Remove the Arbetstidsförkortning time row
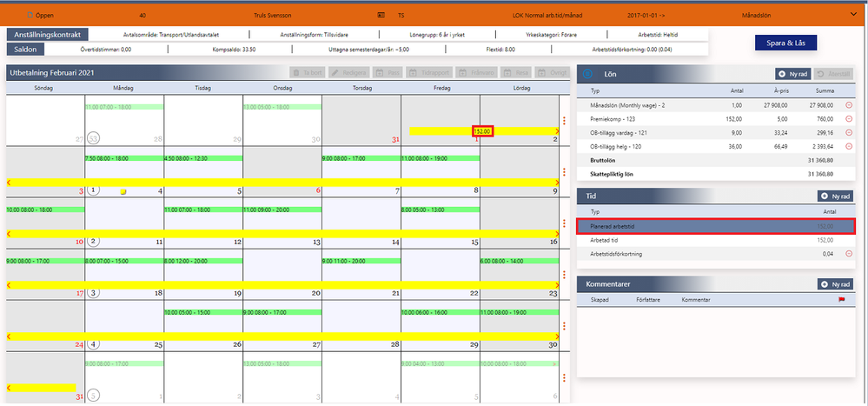The width and height of the screenshot is (868, 406). coord(848,254)
